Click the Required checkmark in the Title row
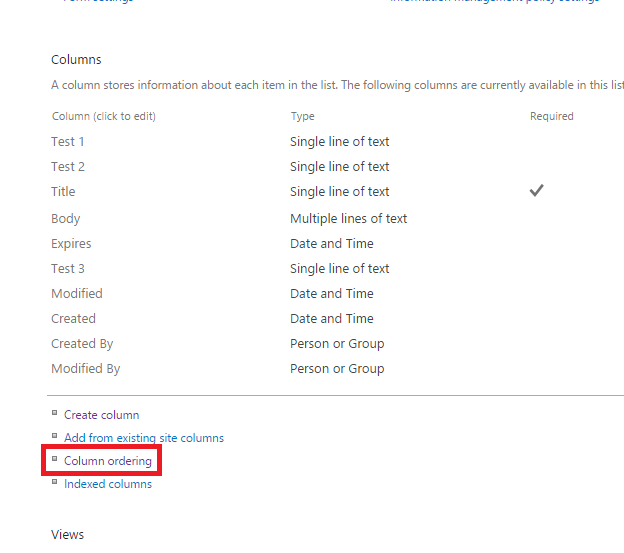Image resolution: width=624 pixels, height=553 pixels. (536, 191)
